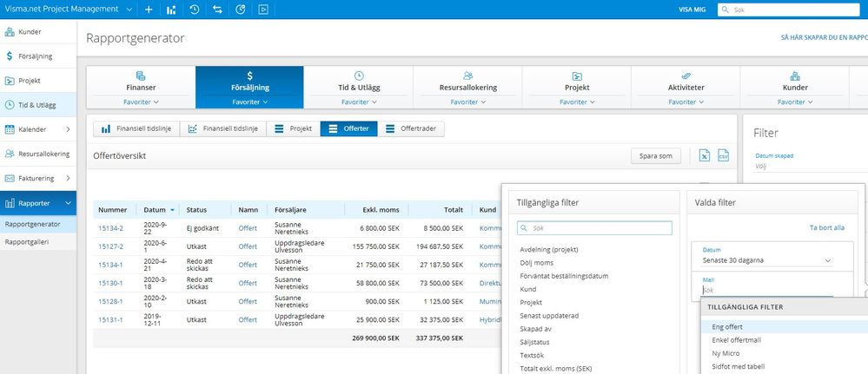The height and width of the screenshot is (374, 868).
Task: Open Favoriter dropdown under Projekt category
Action: [577, 102]
